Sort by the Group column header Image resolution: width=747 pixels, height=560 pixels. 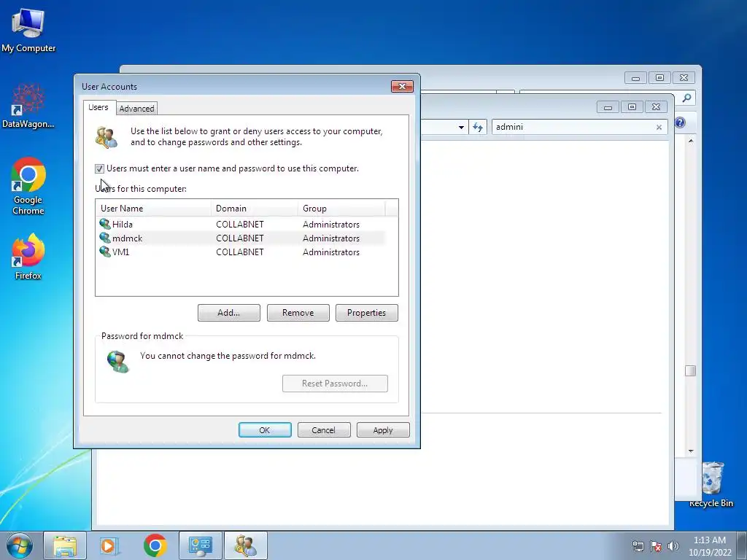[341, 208]
